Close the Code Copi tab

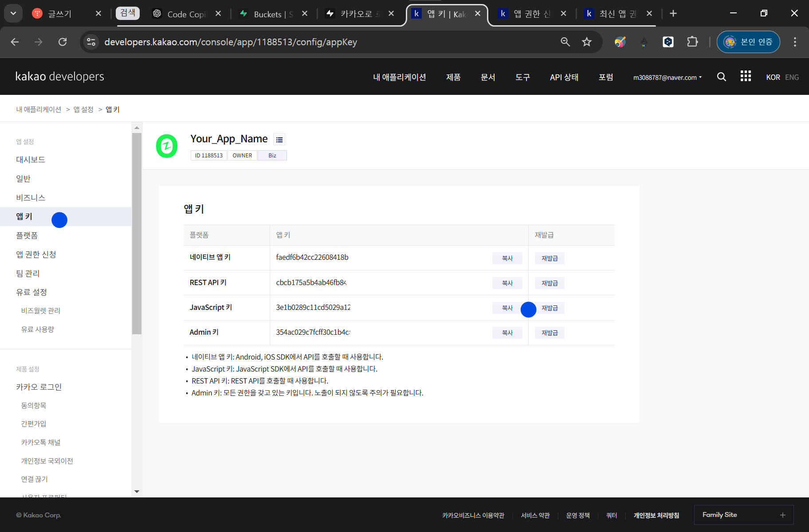218,13
